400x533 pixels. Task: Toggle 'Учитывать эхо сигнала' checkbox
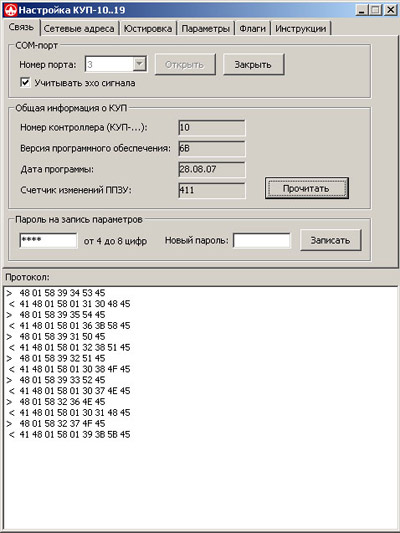[25, 83]
